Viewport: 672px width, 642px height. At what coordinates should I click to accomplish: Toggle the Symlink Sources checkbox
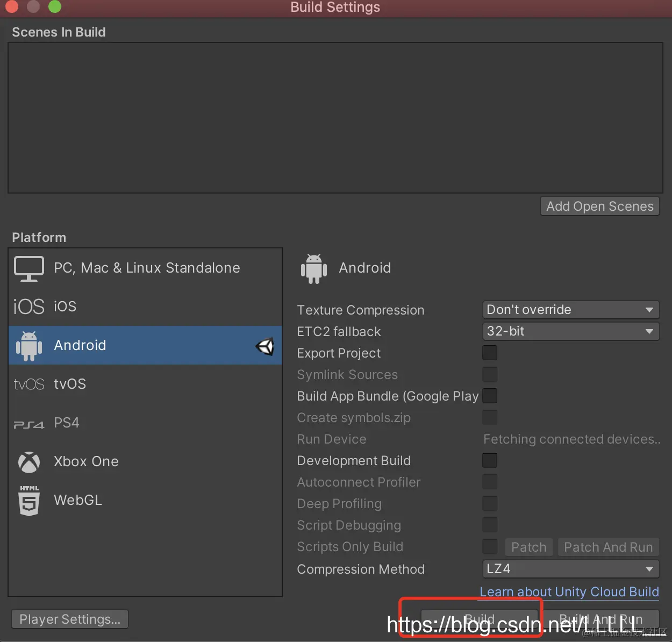point(490,374)
